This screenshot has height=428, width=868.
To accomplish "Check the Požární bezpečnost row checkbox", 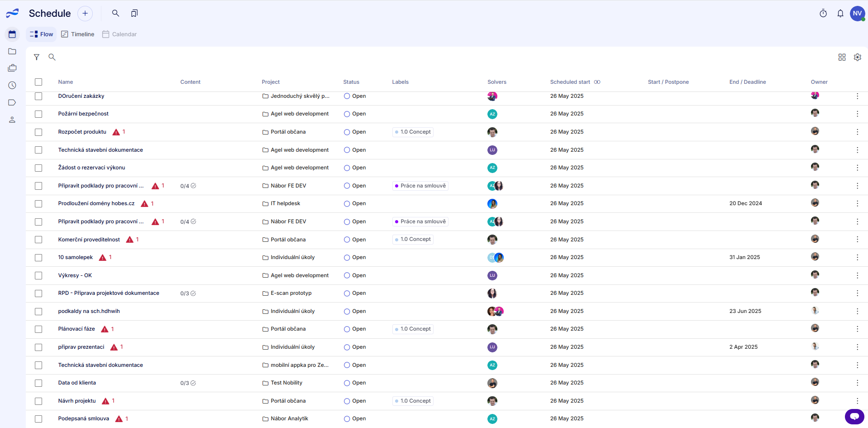I will tap(38, 114).
